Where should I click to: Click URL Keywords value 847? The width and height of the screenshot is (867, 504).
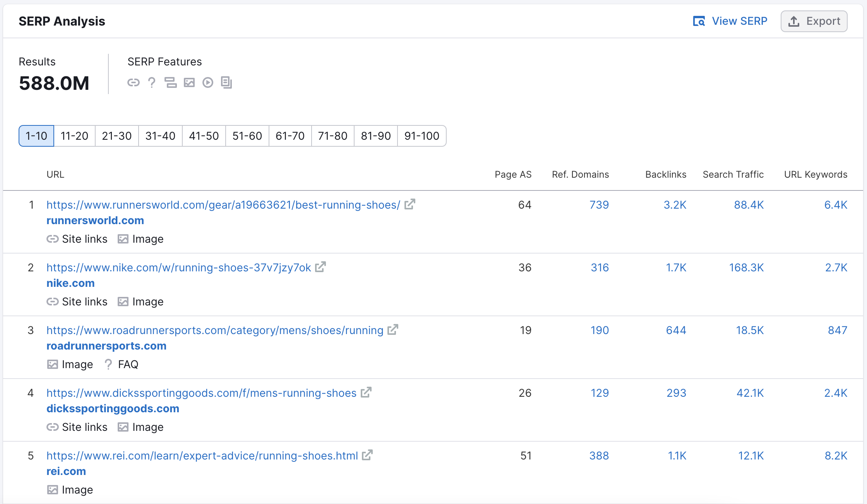pos(838,330)
